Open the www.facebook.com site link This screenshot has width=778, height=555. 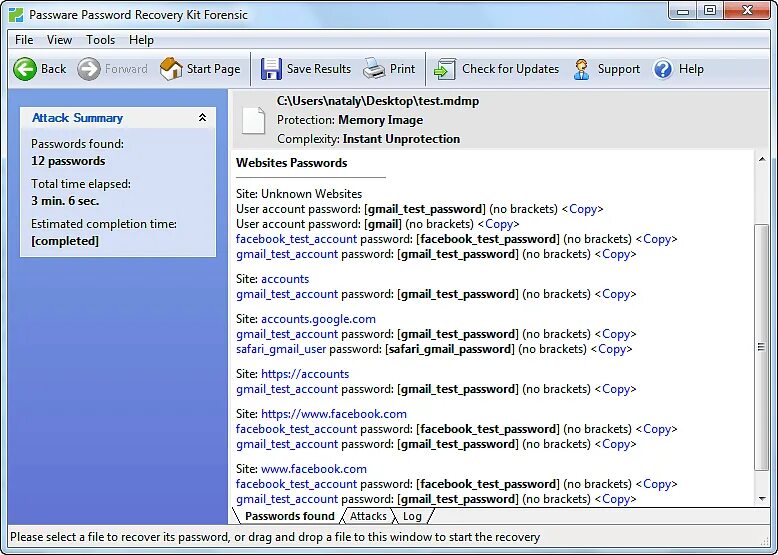coord(314,469)
